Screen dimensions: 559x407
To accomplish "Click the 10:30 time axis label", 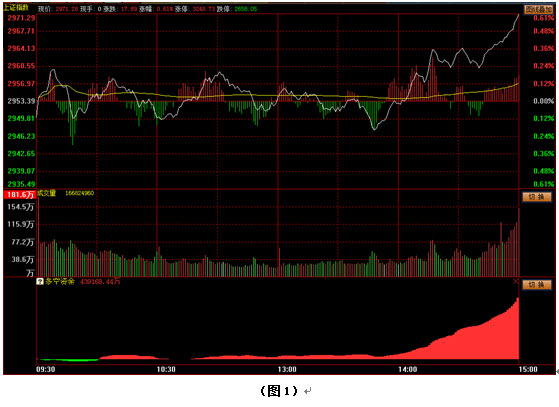I will tap(166, 369).
